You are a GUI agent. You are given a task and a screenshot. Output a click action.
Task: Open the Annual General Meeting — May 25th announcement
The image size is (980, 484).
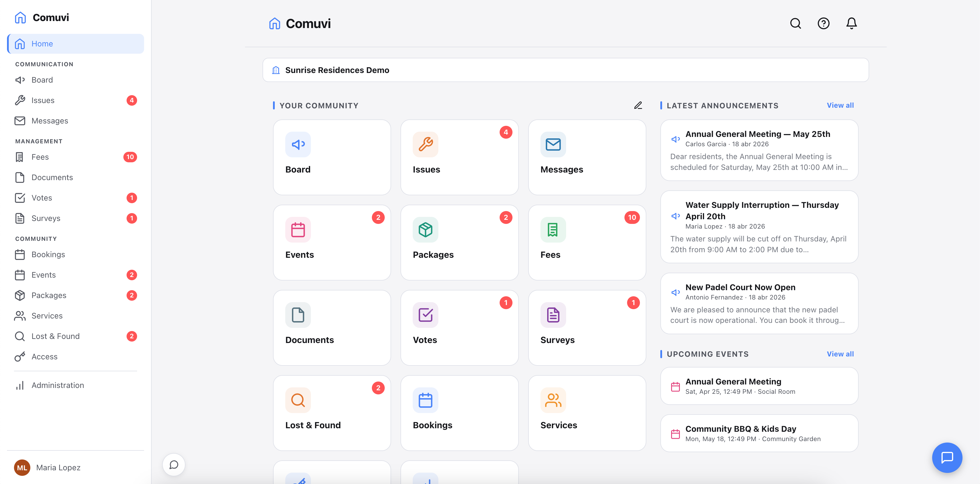click(759, 150)
